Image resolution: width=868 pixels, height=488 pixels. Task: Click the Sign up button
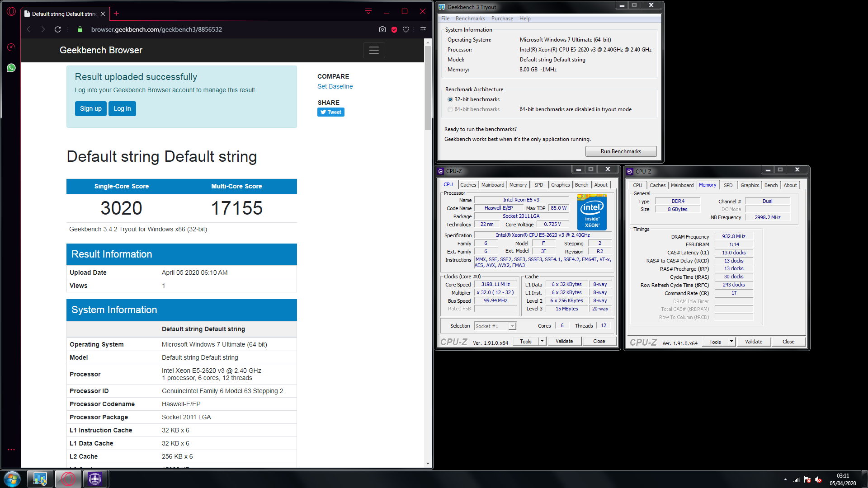tap(91, 108)
